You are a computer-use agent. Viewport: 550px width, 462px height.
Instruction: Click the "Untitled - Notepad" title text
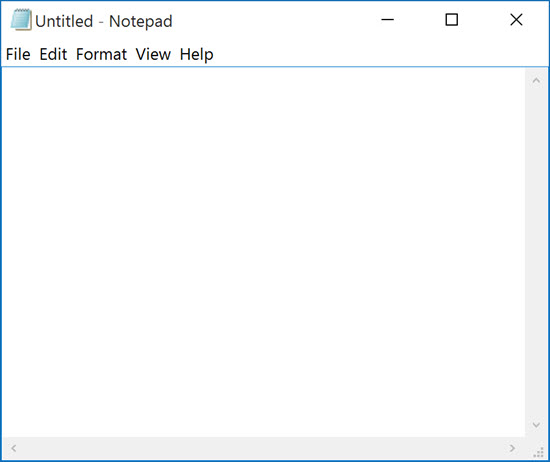point(104,21)
